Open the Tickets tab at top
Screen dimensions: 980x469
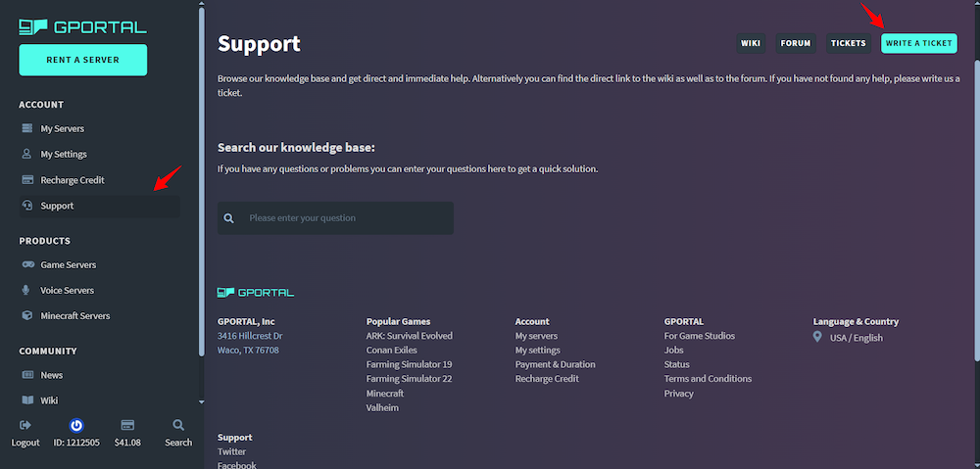(848, 43)
